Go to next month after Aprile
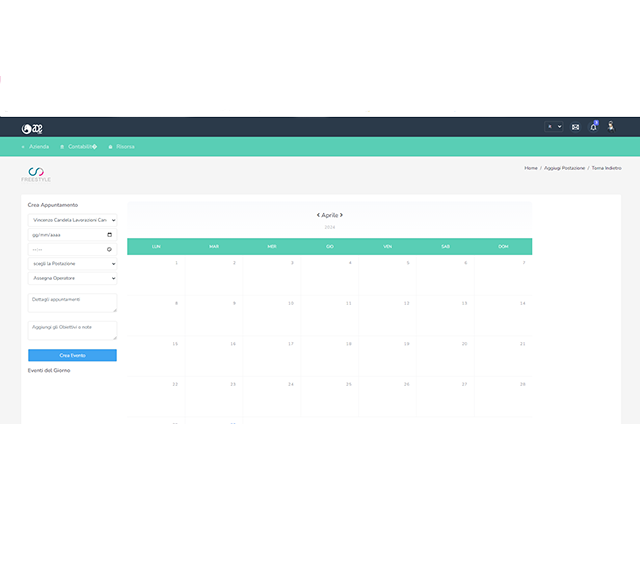This screenshot has height=570, width=640. pos(341,215)
